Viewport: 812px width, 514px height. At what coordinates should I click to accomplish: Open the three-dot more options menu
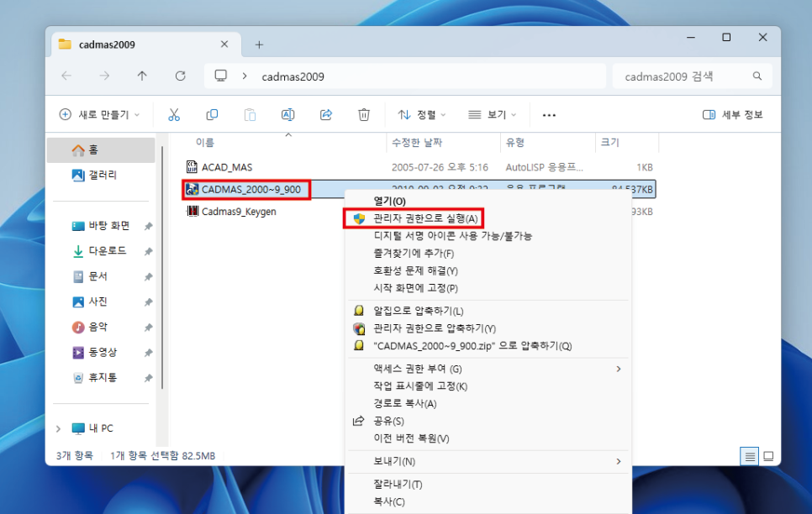point(549,115)
